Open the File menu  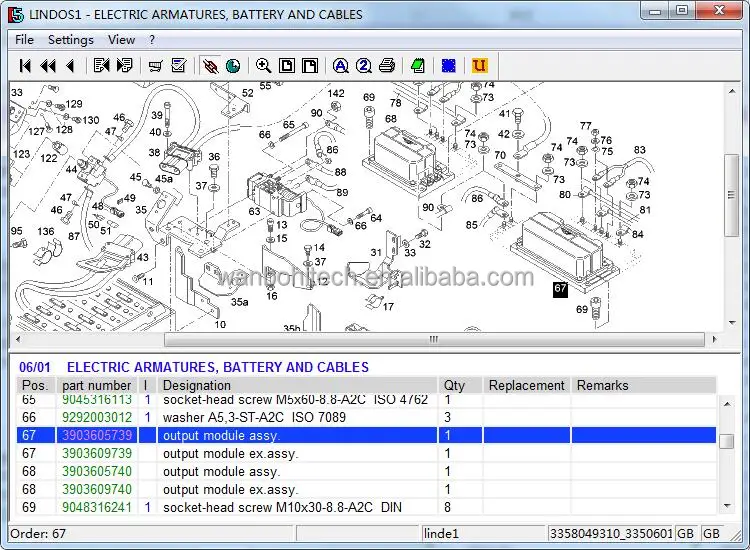click(x=24, y=40)
